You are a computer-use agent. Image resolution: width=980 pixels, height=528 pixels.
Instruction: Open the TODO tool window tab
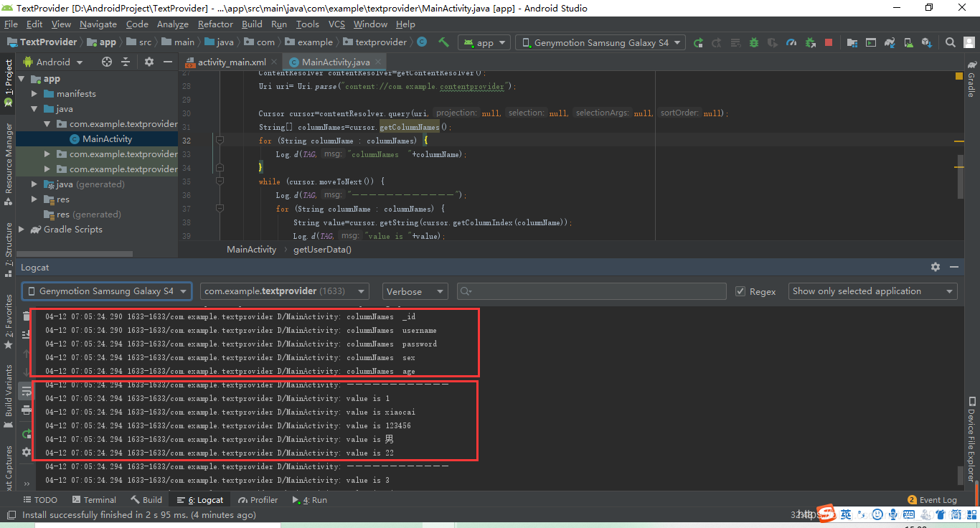click(x=40, y=500)
